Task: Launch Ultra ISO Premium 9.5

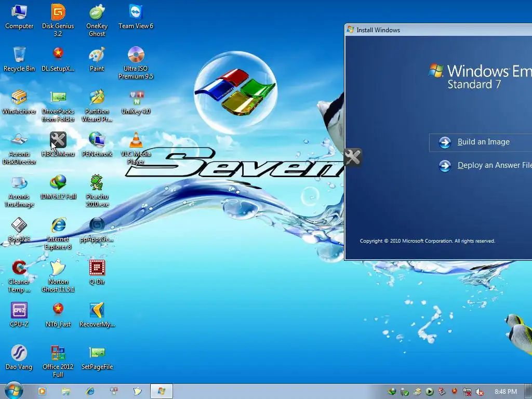Action: point(136,63)
